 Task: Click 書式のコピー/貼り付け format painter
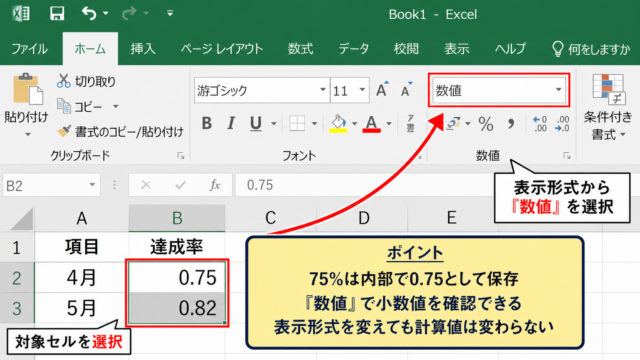point(120,131)
